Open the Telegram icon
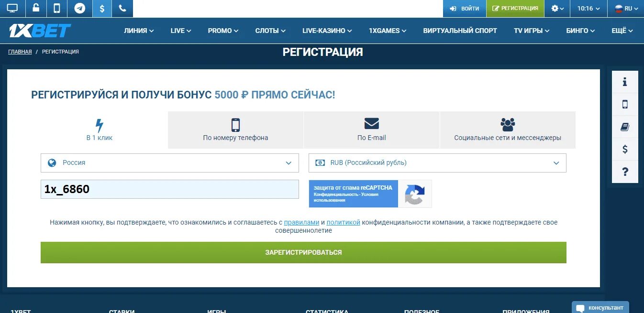The image size is (644, 313). pyautogui.click(x=80, y=8)
